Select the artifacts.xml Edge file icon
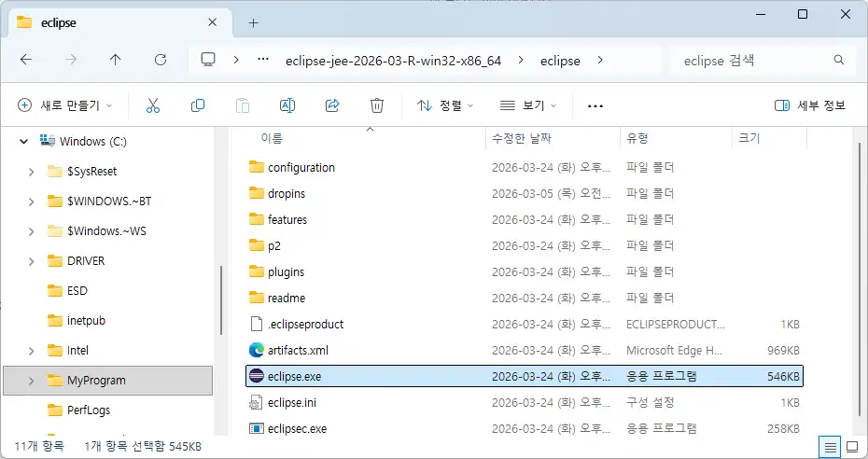Screen dimensions: 868x459 (x=257, y=350)
